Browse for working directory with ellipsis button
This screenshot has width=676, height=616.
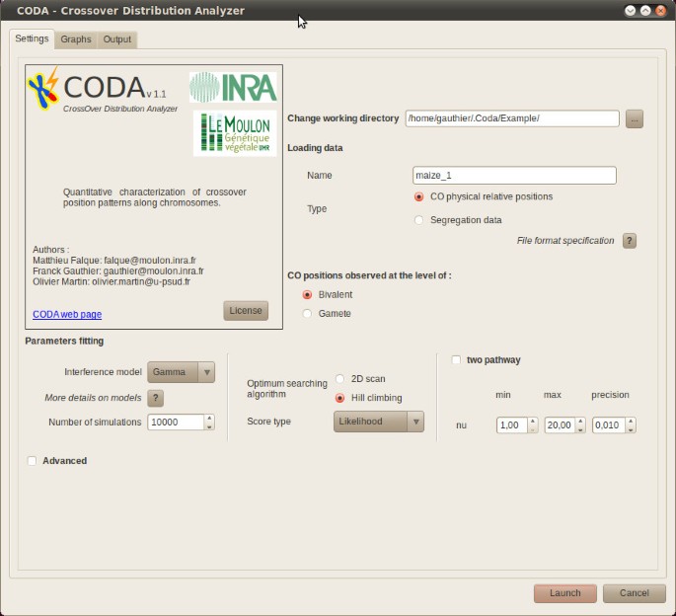pyautogui.click(x=635, y=118)
